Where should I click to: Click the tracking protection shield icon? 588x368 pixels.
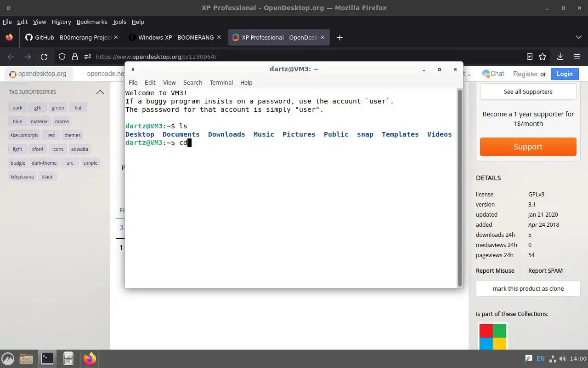[62, 57]
